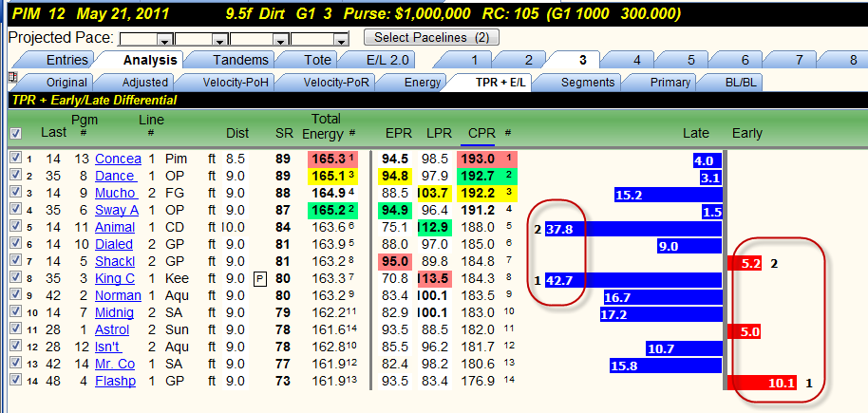Toggle the Dialed row checkbox
The image size is (868, 413).
(x=15, y=244)
